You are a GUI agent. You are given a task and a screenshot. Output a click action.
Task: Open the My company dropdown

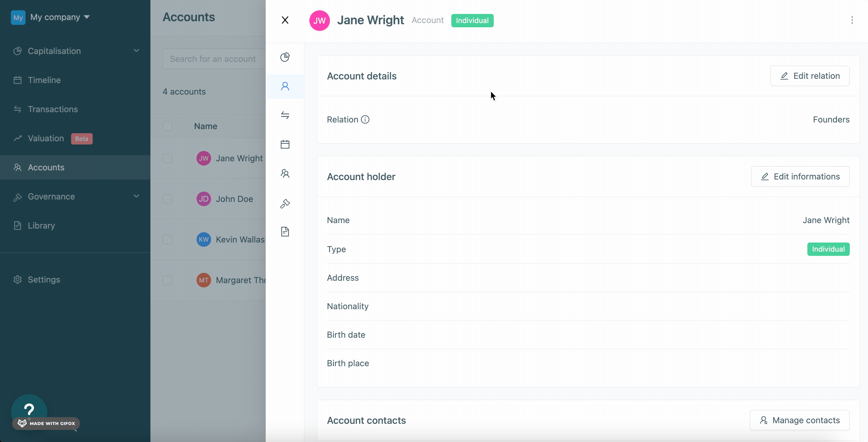click(x=60, y=17)
